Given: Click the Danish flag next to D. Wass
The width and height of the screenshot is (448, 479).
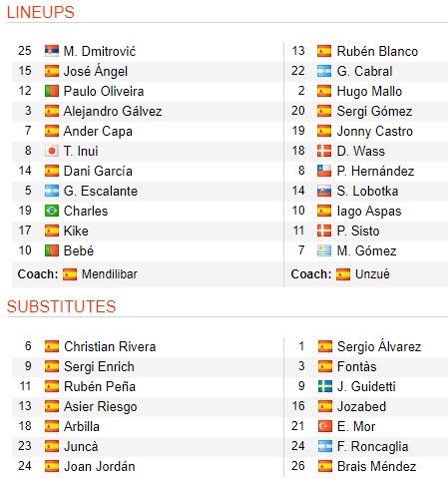Looking at the screenshot, I should 324,151.
